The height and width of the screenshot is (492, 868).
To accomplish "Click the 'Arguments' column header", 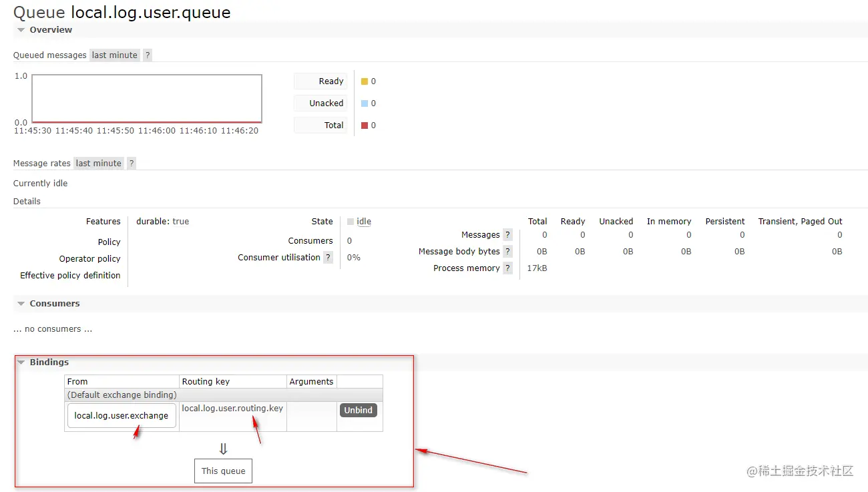I will tap(311, 382).
